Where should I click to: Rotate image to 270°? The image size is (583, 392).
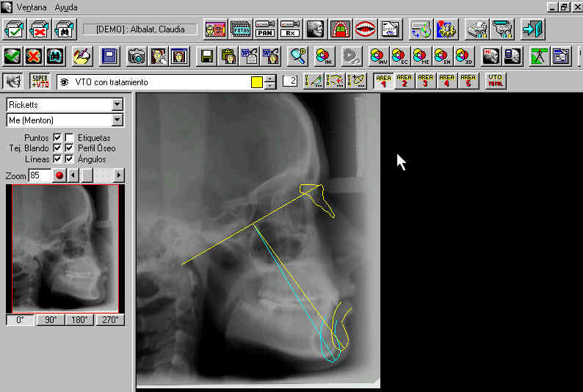[x=110, y=320]
